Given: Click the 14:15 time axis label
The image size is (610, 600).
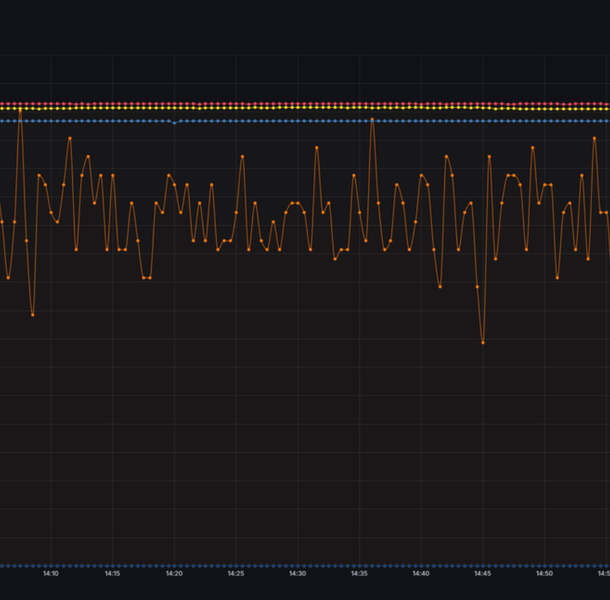Looking at the screenshot, I should pyautogui.click(x=112, y=574).
